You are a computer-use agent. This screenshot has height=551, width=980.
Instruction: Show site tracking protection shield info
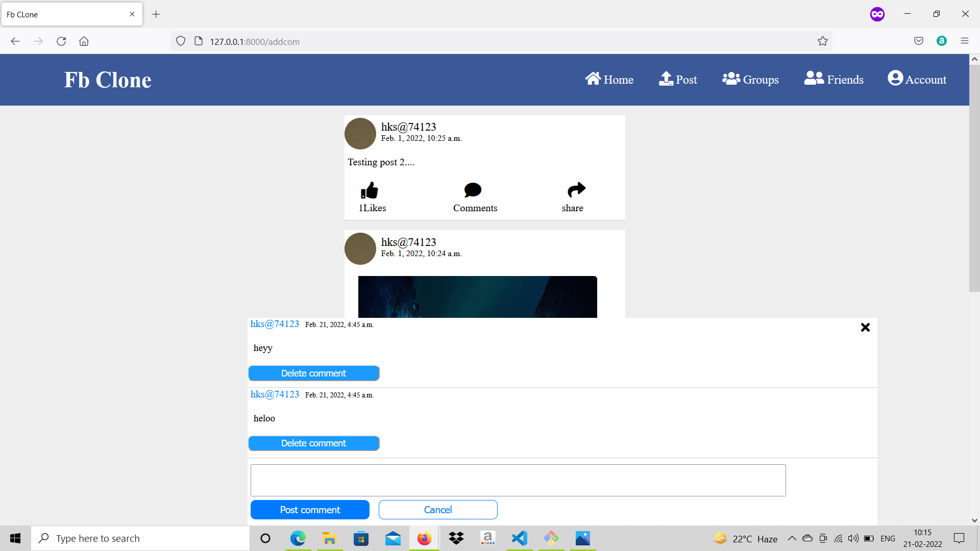[181, 41]
